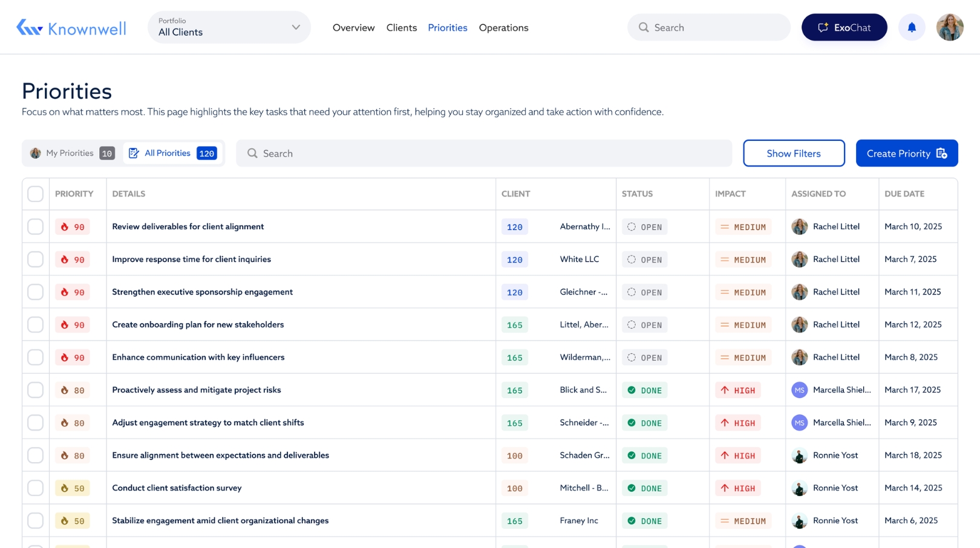Select the checkbox for 'Conduct client satisfaction survey'
Viewport: 980px width, 548px height.
point(35,488)
